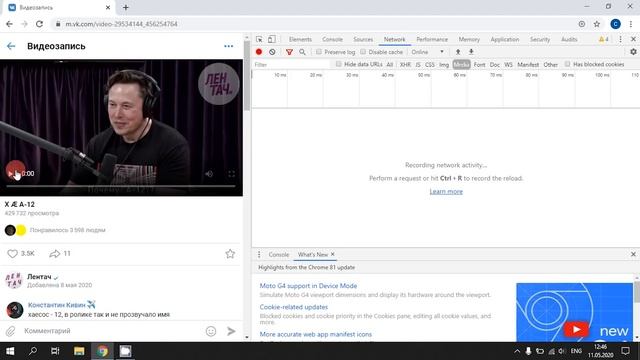Open the Audits tab
This screenshot has height=360, width=640.
point(569,39)
